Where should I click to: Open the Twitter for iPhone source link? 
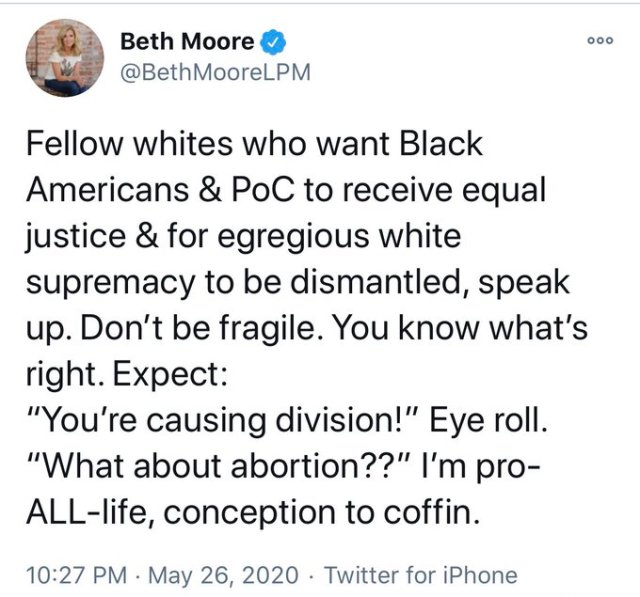point(419,575)
